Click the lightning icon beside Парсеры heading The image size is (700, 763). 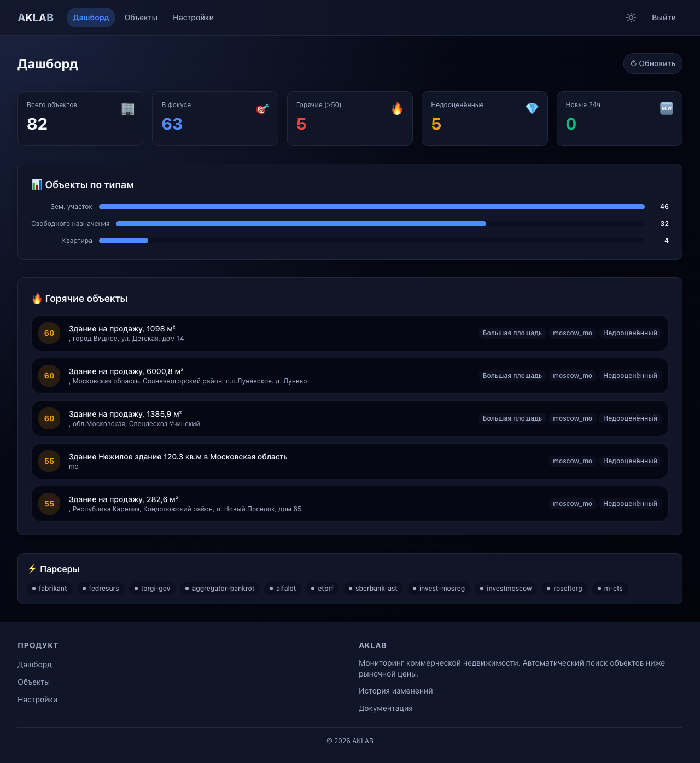point(32,569)
